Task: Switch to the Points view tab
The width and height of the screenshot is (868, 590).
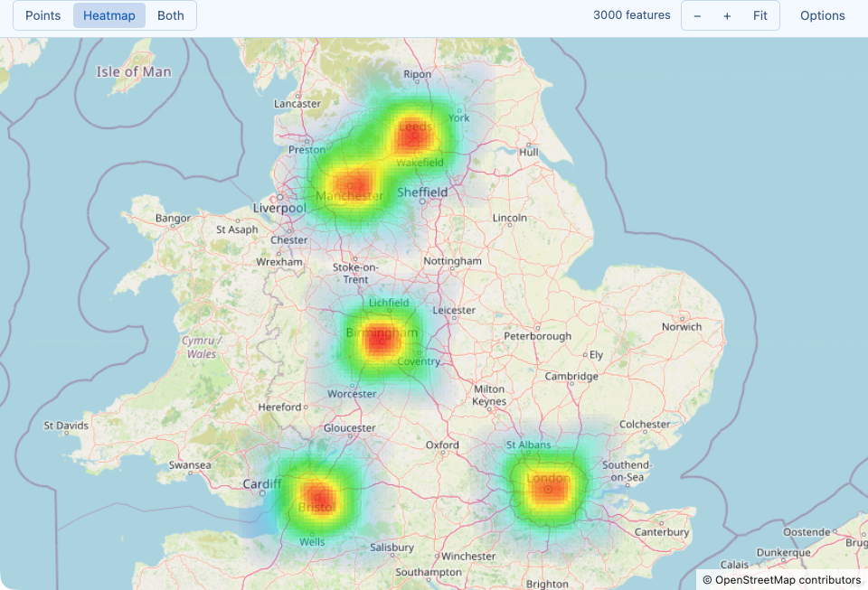Action: coord(43,15)
